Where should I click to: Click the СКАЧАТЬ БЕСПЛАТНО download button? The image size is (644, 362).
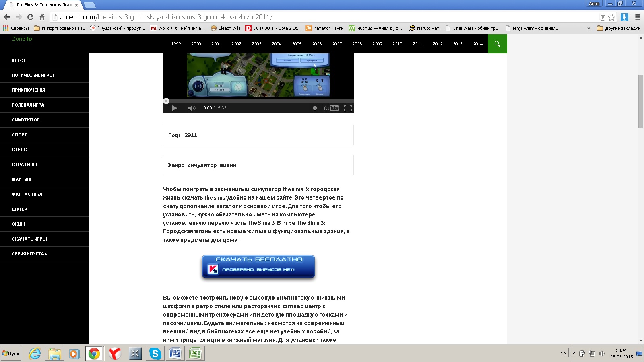[258, 266]
